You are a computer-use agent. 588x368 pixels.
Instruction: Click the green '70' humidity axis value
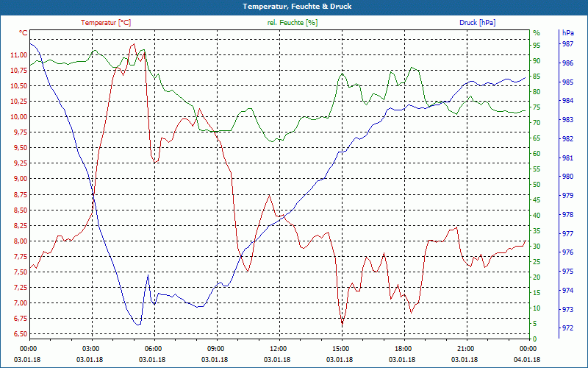pyautogui.click(x=537, y=123)
